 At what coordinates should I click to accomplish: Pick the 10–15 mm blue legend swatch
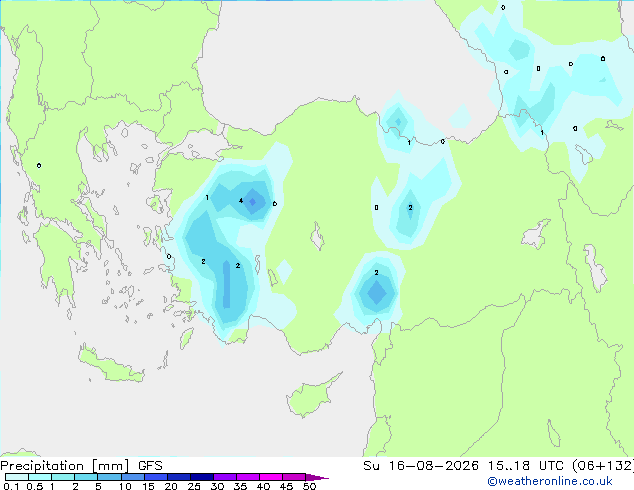point(132,477)
